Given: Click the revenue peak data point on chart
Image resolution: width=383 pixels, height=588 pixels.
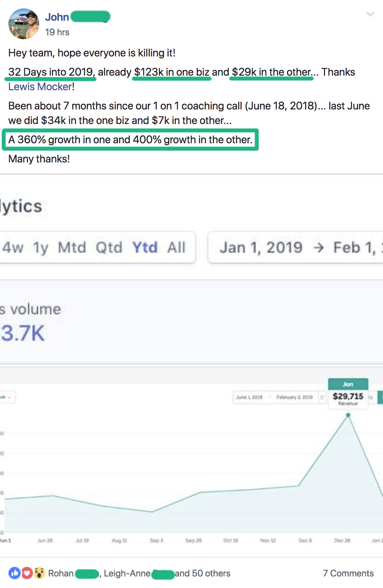Looking at the screenshot, I should (x=348, y=415).
